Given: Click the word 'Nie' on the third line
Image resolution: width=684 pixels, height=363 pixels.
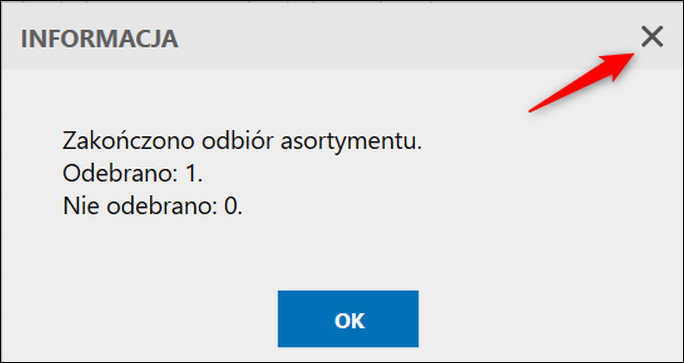Looking at the screenshot, I should (x=80, y=207).
